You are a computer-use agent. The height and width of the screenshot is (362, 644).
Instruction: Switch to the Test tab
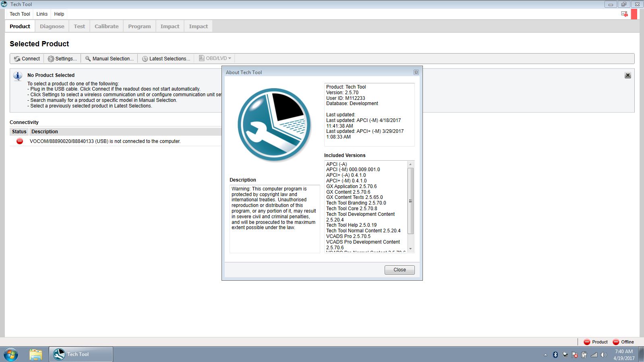(x=79, y=27)
